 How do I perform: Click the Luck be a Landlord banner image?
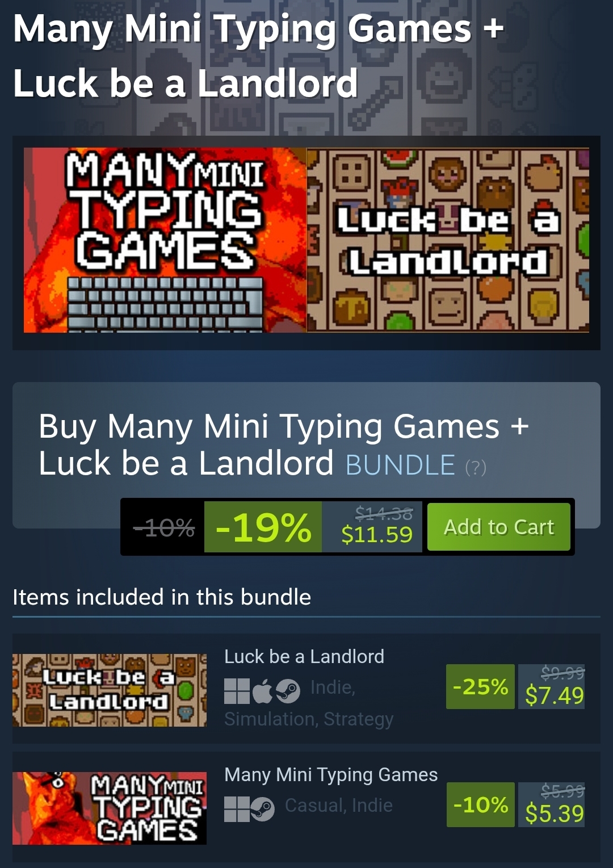point(448,240)
